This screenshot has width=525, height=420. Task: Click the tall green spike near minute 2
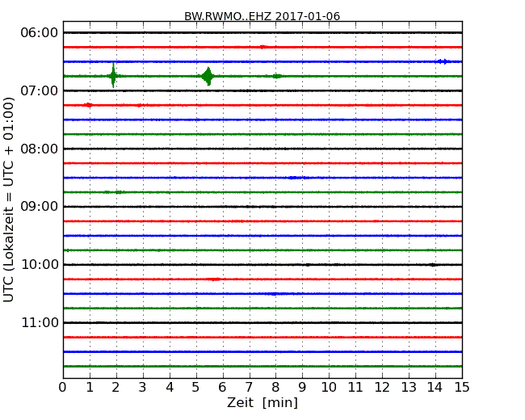(x=113, y=76)
